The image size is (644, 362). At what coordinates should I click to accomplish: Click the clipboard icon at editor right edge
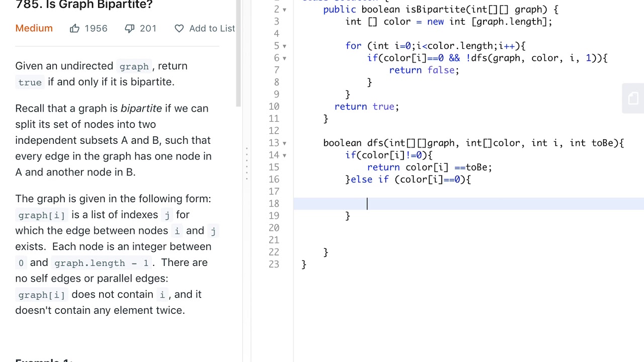coord(633,99)
